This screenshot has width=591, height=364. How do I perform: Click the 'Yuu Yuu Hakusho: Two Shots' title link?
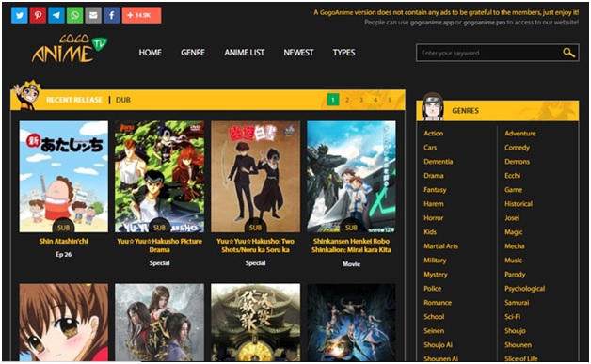click(256, 245)
